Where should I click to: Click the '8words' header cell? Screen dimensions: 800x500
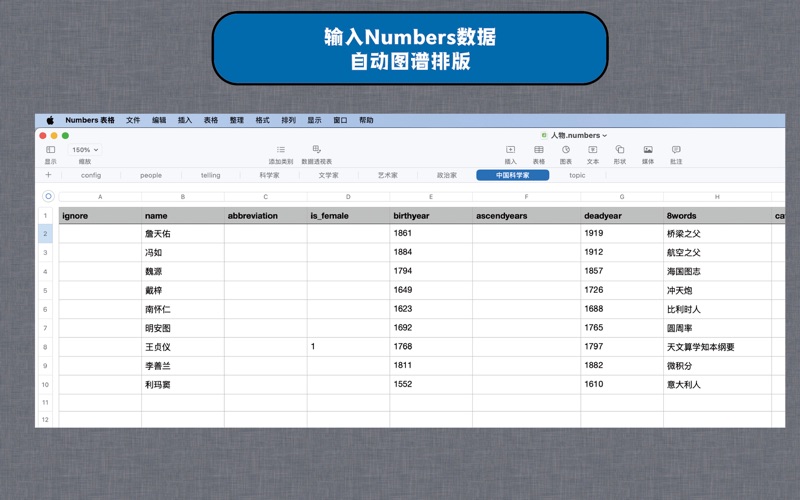click(717, 216)
